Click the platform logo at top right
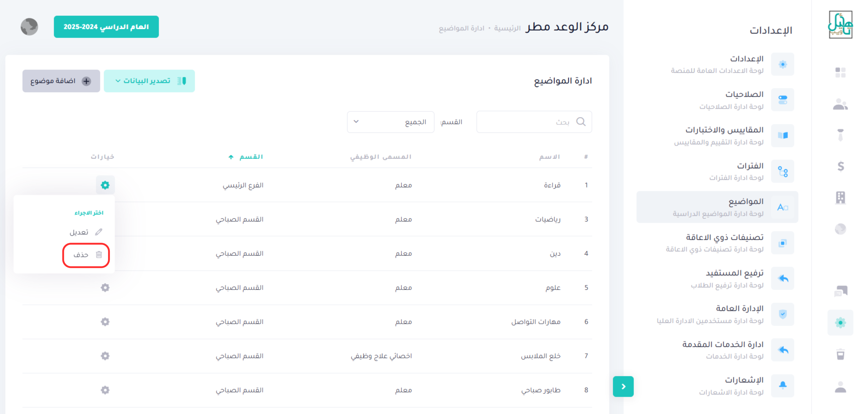Viewport: 868px width, 414px height. [840, 25]
